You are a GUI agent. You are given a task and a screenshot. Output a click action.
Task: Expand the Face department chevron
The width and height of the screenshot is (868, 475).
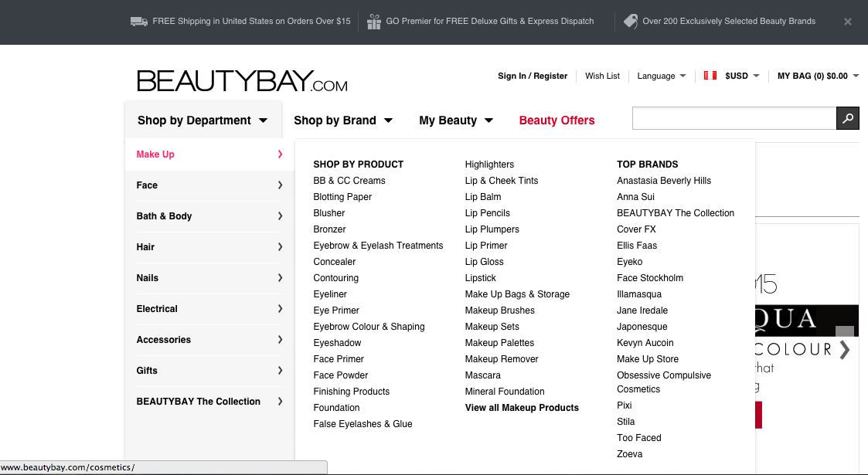click(280, 185)
